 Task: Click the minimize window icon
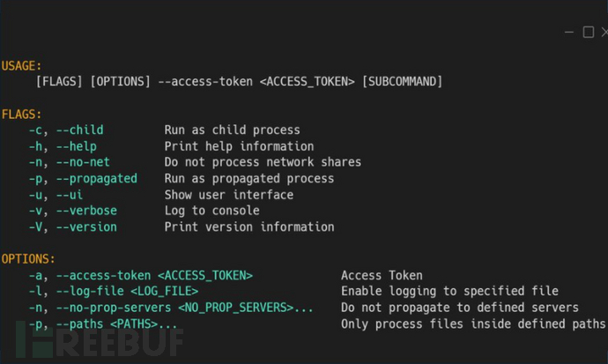coord(569,32)
